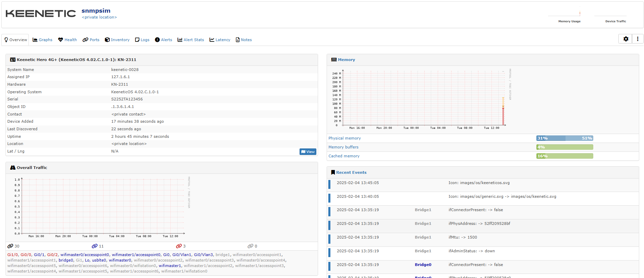Select the uptime value text
Viewport: 644px width, 278px height.
[x=140, y=136]
